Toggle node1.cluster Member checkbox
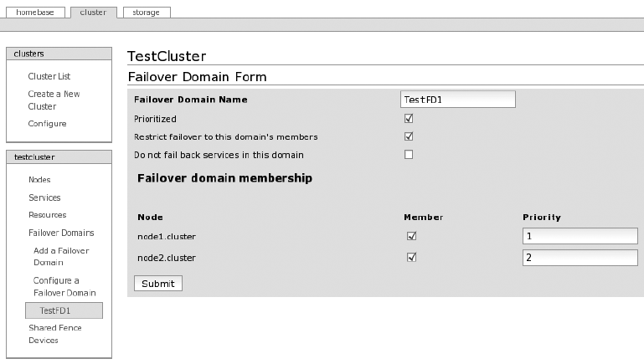The height and width of the screenshot is (364, 644). coord(411,236)
